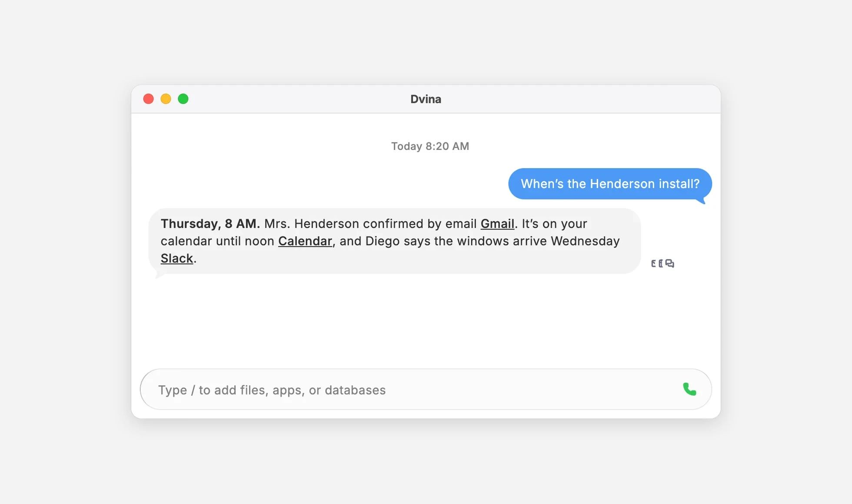This screenshot has width=852, height=504.
Task: Focus the 'Type / to add files' message field
Action: click(426, 389)
